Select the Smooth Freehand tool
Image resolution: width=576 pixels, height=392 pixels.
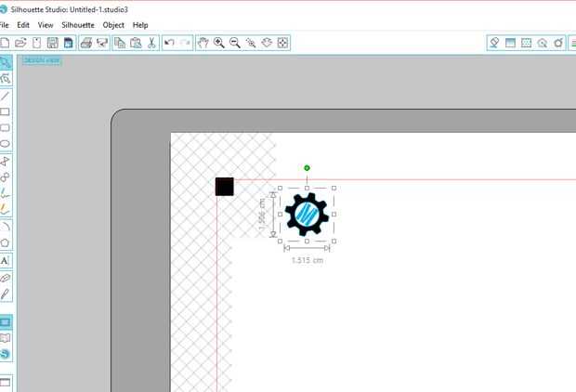coord(5,209)
